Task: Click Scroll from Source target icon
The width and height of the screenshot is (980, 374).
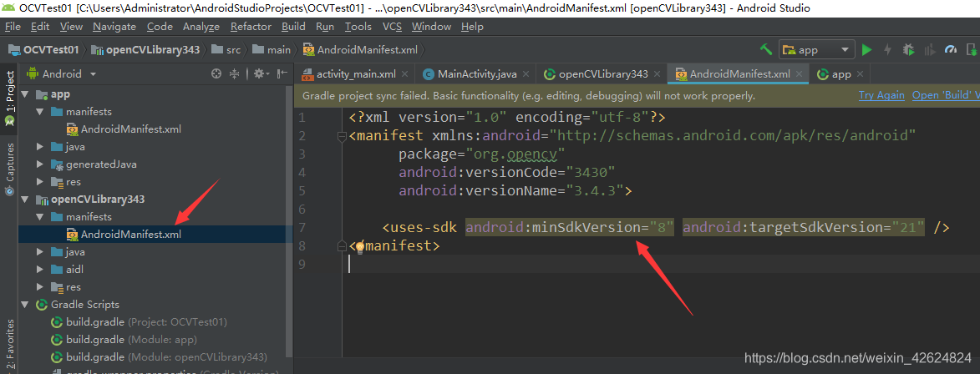Action: (x=216, y=73)
